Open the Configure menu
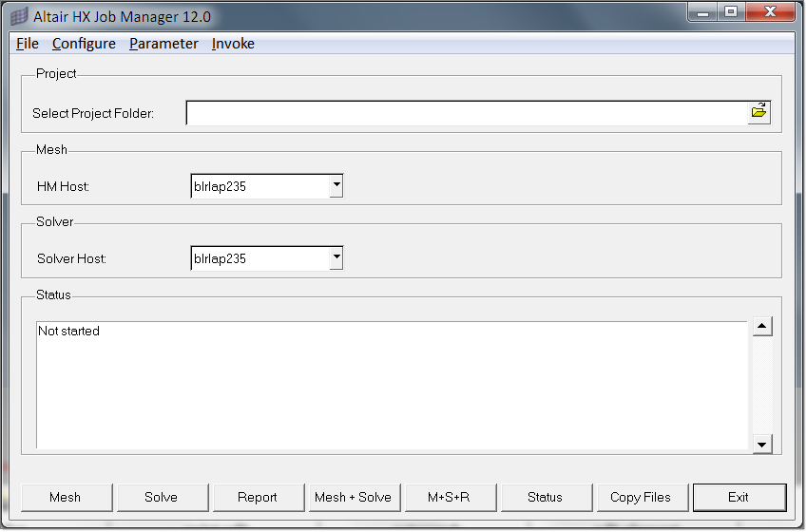 click(84, 44)
